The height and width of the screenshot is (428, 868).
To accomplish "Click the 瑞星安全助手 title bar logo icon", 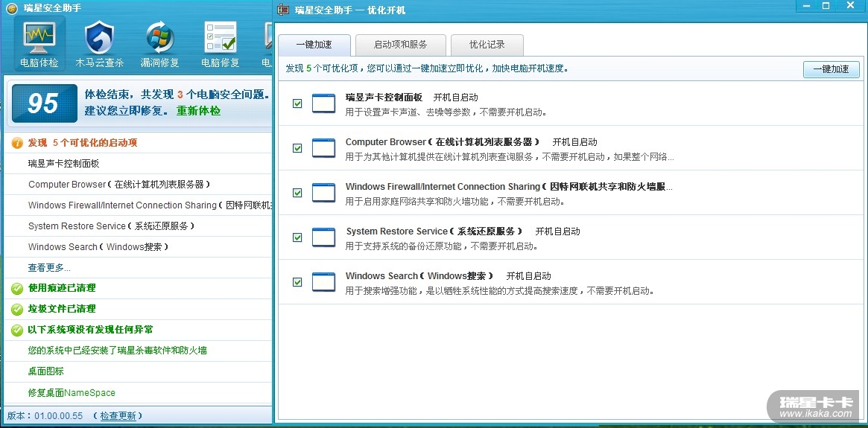I will (x=12, y=7).
